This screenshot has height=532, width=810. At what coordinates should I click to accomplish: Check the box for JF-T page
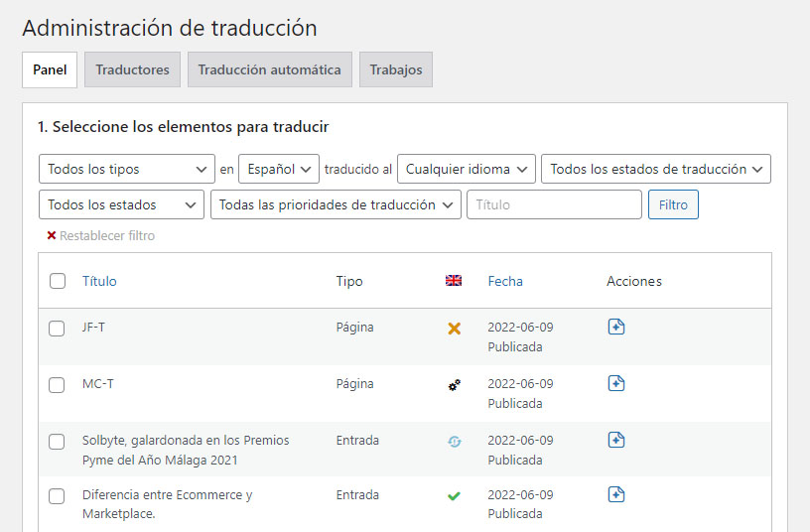[x=57, y=329]
